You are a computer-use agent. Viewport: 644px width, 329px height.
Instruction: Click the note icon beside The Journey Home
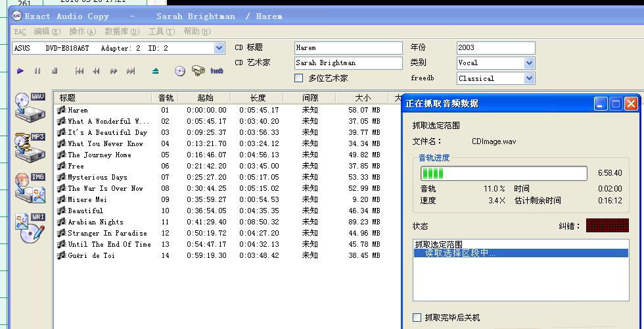[62, 155]
